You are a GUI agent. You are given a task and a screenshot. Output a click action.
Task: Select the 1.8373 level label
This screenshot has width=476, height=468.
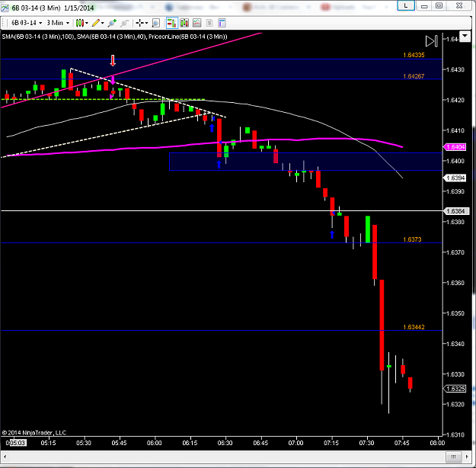pos(412,239)
